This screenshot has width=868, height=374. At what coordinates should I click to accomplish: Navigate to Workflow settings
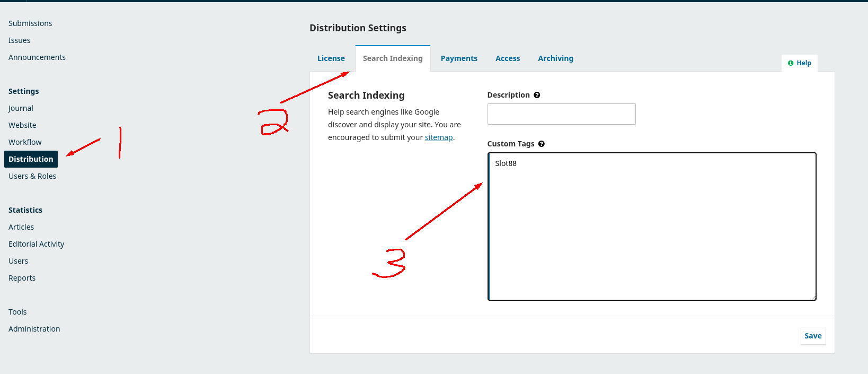pos(25,142)
